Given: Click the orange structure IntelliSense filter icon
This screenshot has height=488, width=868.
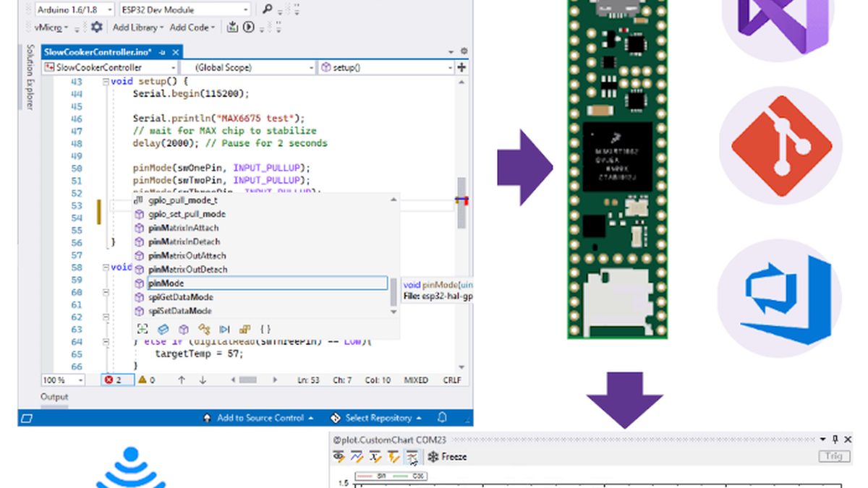Looking at the screenshot, I should 204,329.
